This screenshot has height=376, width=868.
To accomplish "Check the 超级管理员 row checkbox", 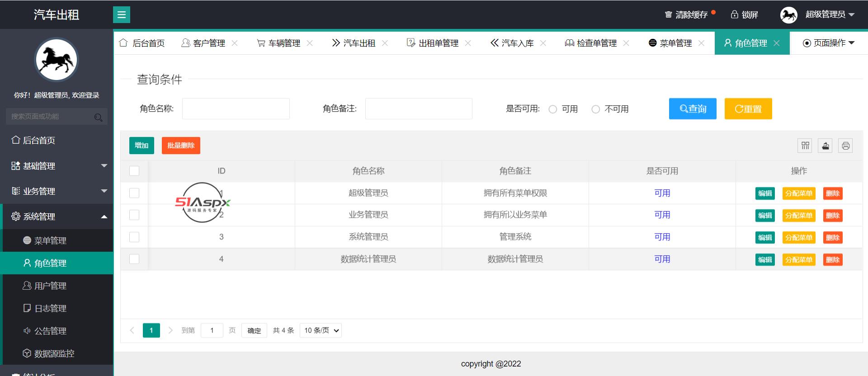I will coord(134,193).
